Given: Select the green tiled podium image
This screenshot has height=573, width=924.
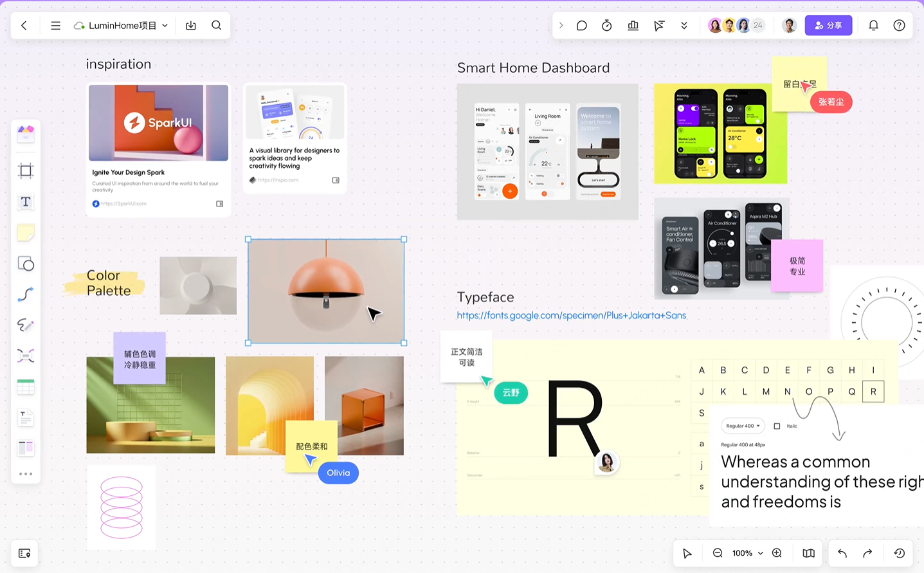Looking at the screenshot, I should coord(150,405).
